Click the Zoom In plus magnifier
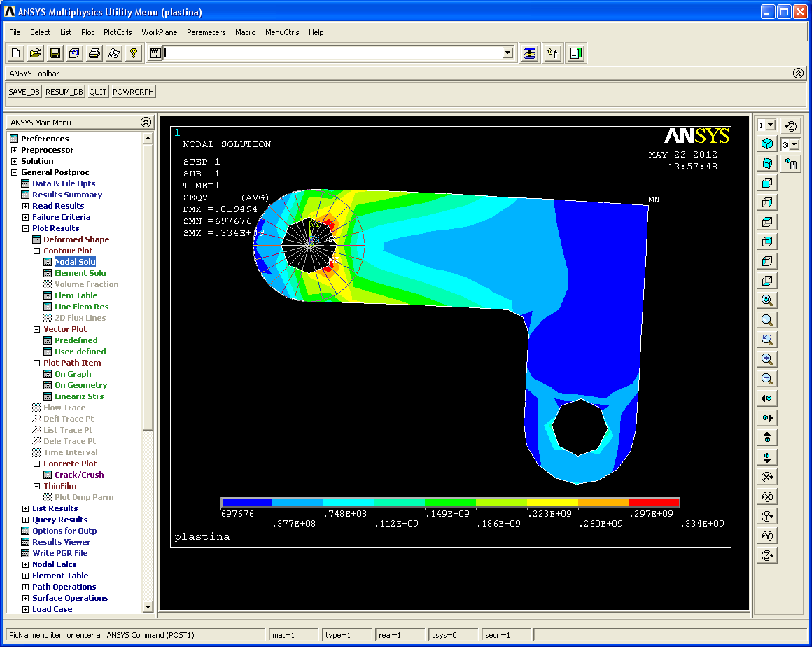The width and height of the screenshot is (812, 647). coord(767,359)
